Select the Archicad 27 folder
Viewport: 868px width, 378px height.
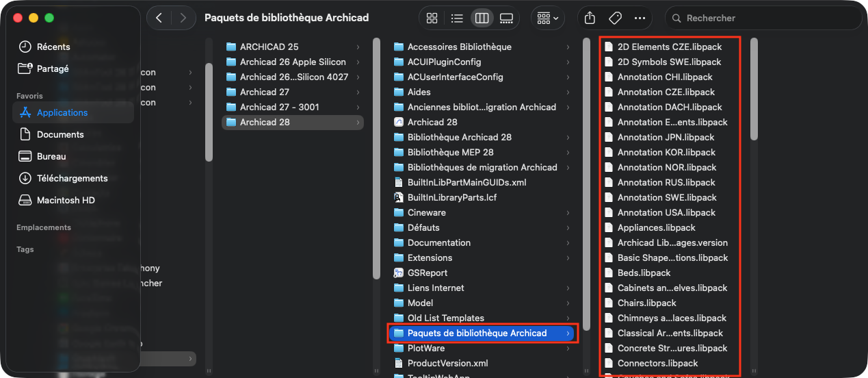pyautogui.click(x=293, y=92)
